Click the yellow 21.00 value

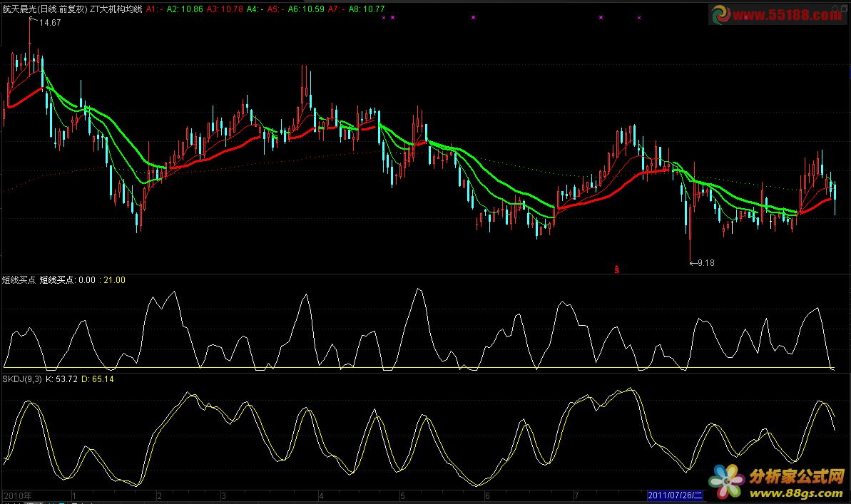pyautogui.click(x=114, y=280)
